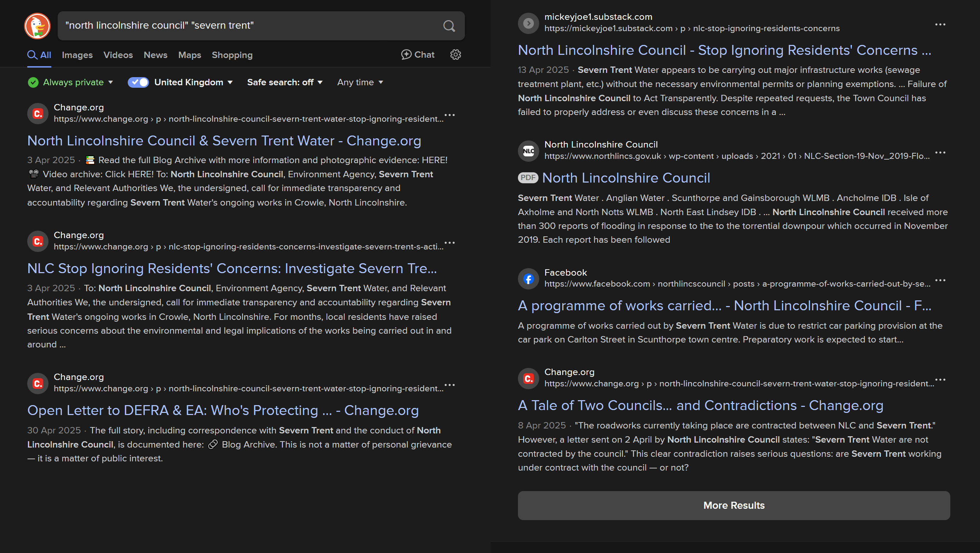Switch to the News tab
980x553 pixels.
click(x=155, y=55)
